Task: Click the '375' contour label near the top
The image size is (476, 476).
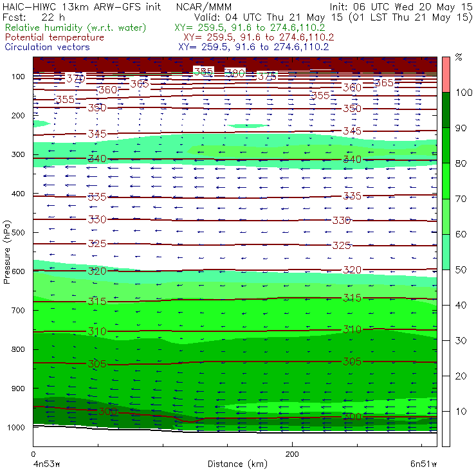Action: 267,76
